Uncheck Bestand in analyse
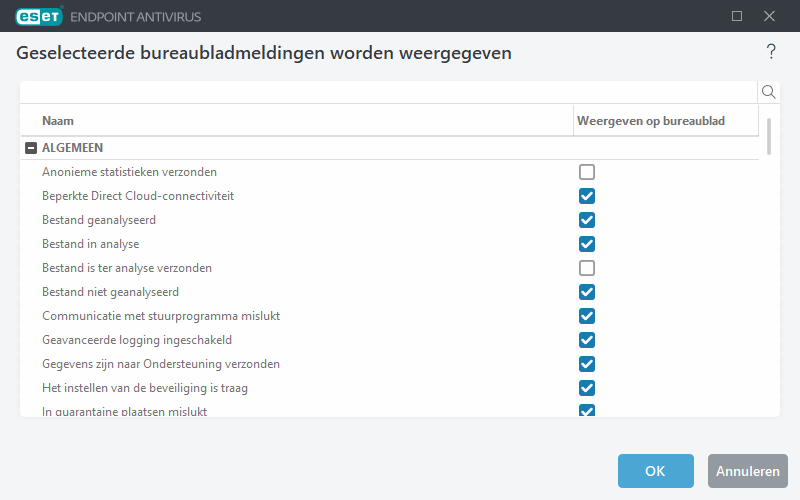This screenshot has height=500, width=800. click(x=587, y=244)
